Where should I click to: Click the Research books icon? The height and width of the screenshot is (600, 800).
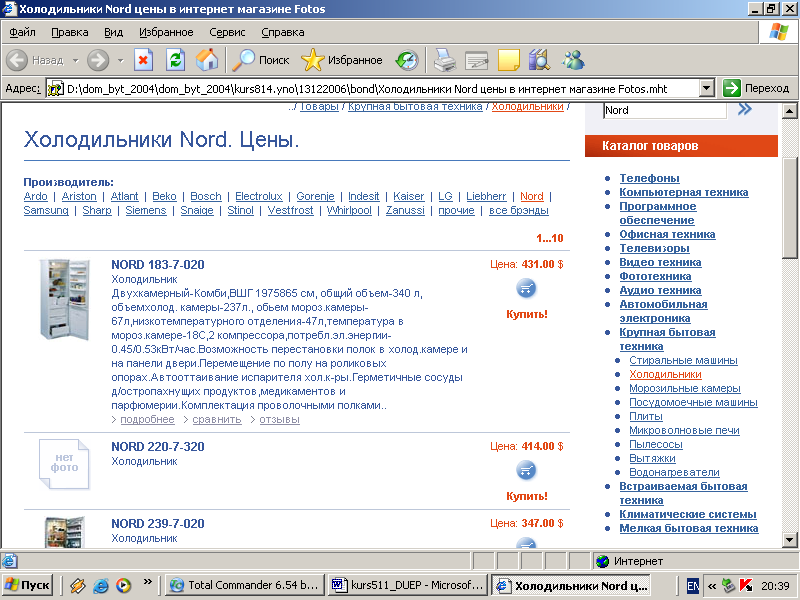[x=539, y=60]
